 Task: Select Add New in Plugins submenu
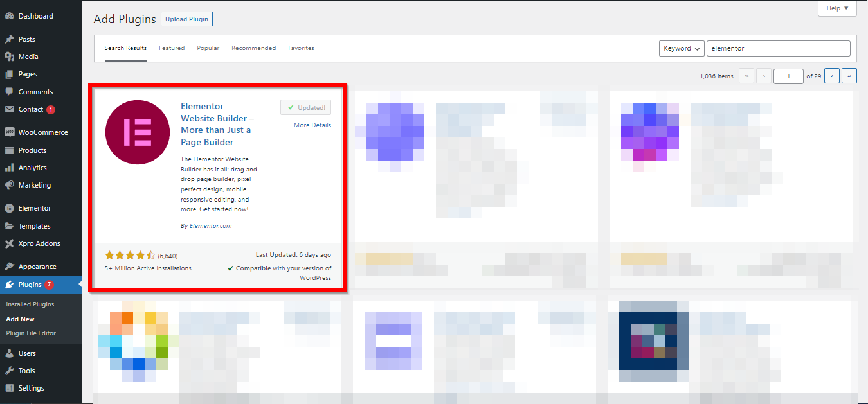click(x=20, y=319)
